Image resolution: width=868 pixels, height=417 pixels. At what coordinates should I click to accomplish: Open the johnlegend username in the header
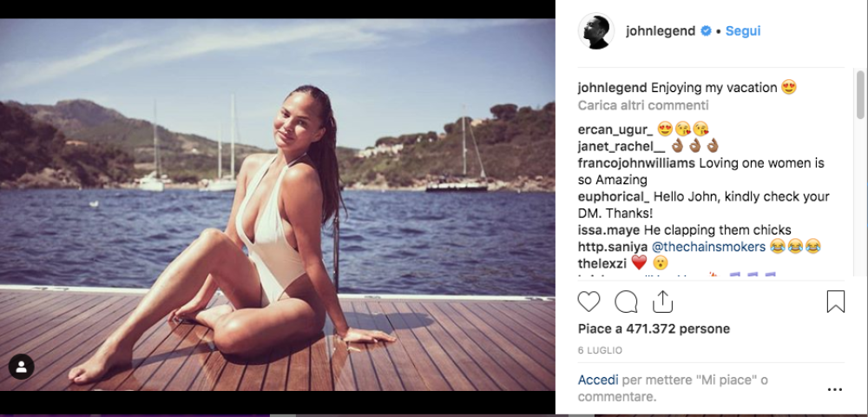[x=660, y=31]
